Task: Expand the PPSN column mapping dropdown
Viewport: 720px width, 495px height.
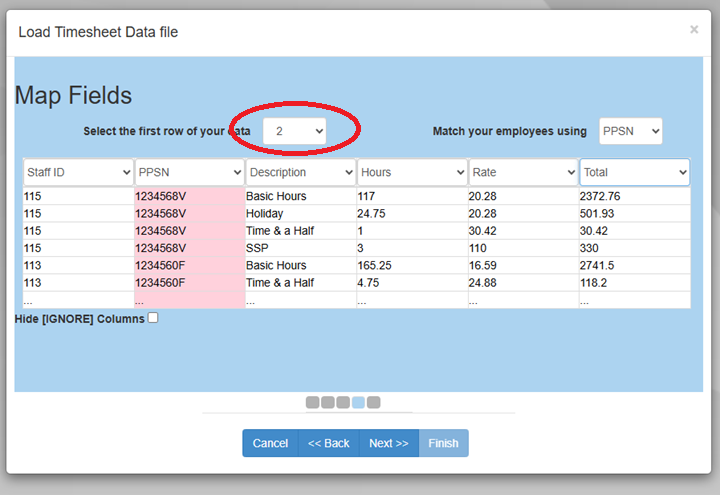Action: [x=189, y=172]
